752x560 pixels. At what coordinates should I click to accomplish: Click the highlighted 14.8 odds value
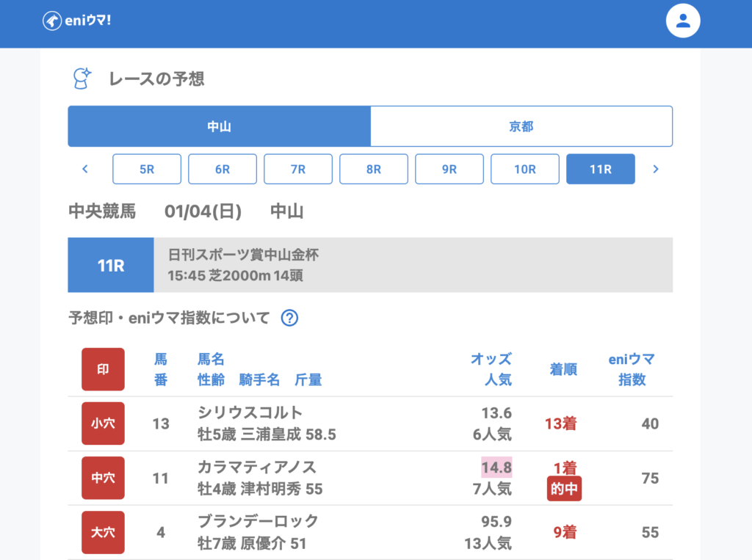496,468
